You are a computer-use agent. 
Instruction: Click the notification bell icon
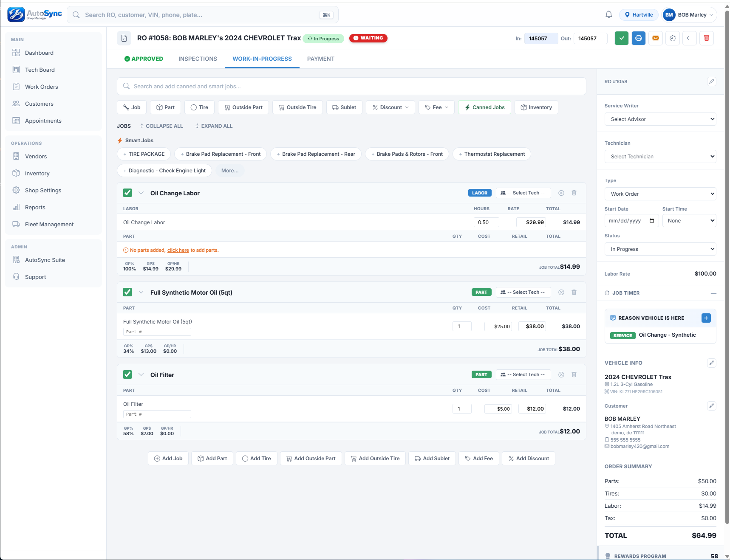coord(608,15)
